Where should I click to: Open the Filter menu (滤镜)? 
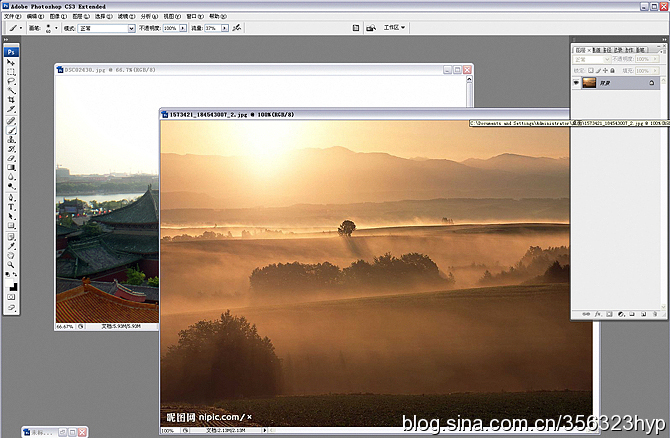click(x=125, y=17)
